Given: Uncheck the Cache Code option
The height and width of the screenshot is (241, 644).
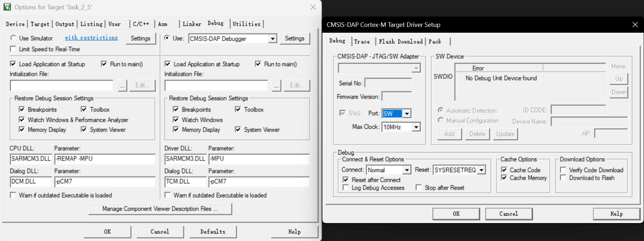Looking at the screenshot, I should click(504, 170).
